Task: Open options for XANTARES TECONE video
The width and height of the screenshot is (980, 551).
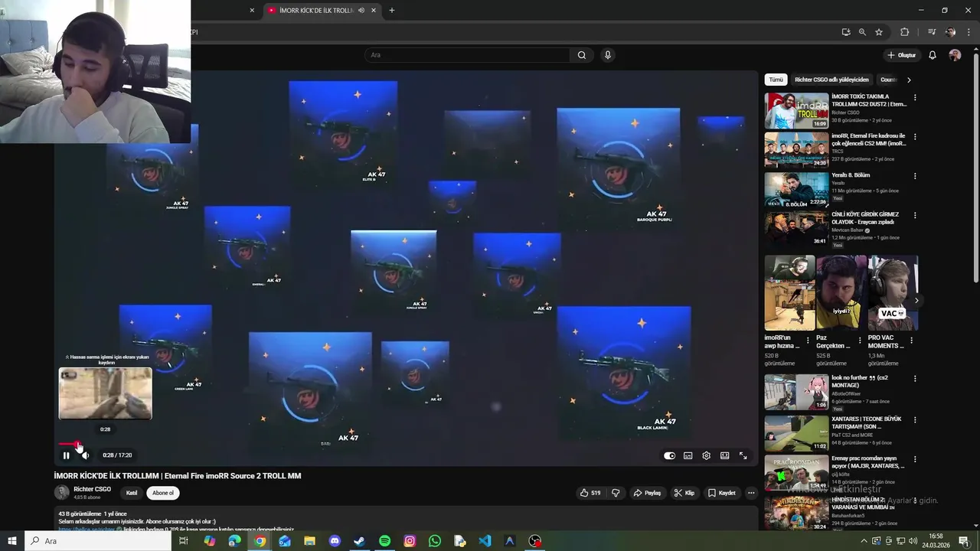Action: (915, 420)
